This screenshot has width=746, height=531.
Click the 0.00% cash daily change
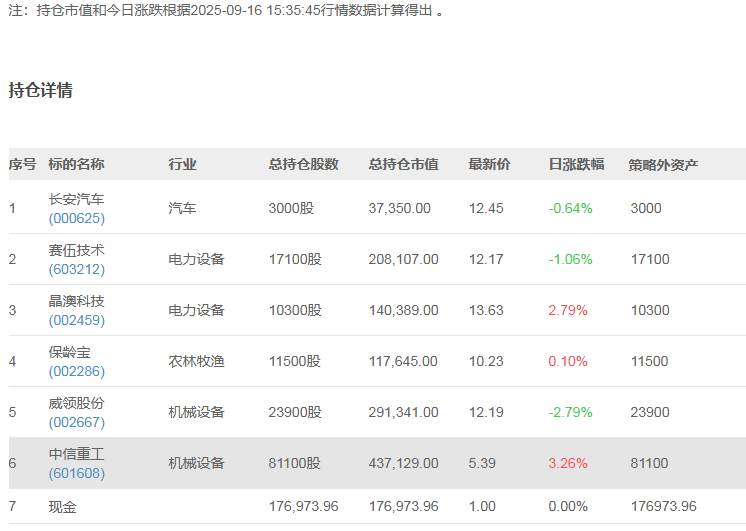[x=568, y=506]
